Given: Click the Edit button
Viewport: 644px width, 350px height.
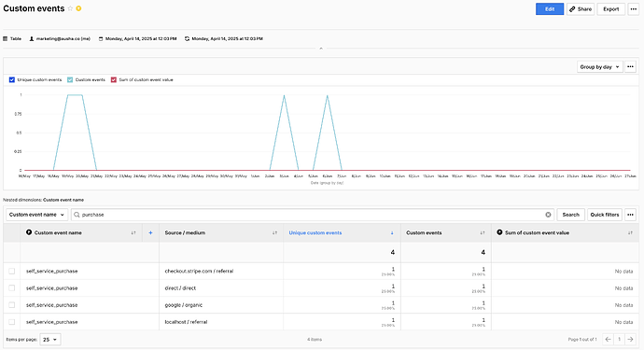Looking at the screenshot, I should pos(550,9).
